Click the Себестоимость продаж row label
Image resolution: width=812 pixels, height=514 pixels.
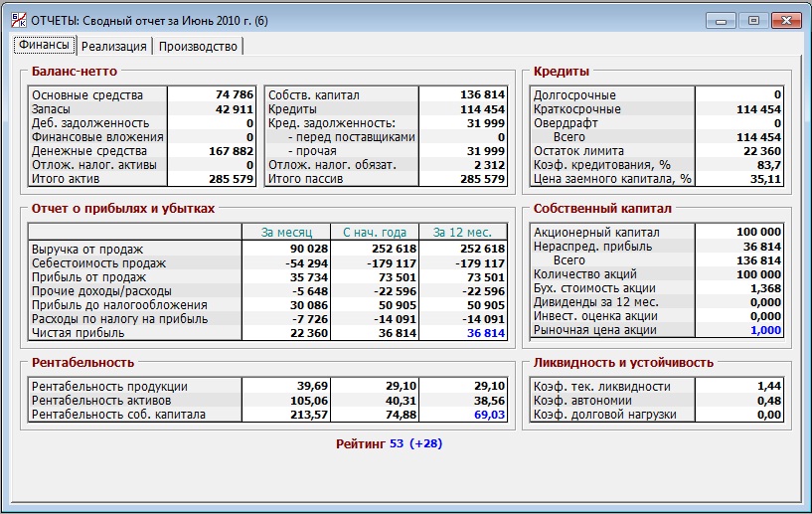coord(98,263)
